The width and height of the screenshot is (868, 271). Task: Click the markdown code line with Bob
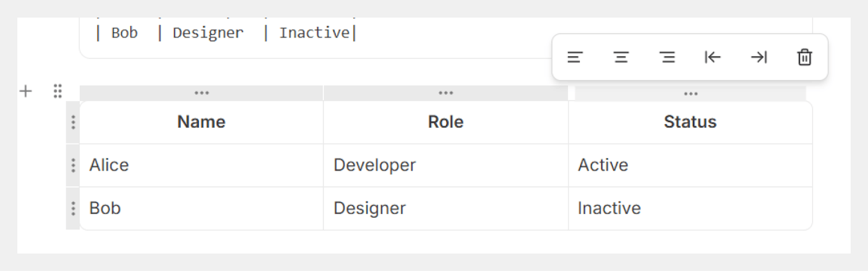coord(226,33)
